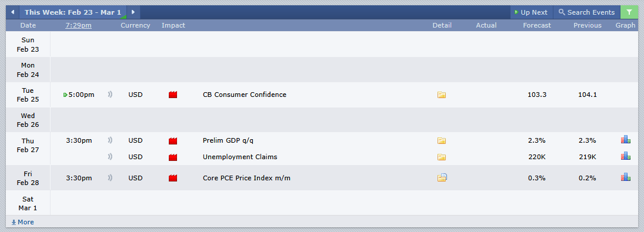Click the Up Next button
644x232 pixels.
pyautogui.click(x=532, y=12)
